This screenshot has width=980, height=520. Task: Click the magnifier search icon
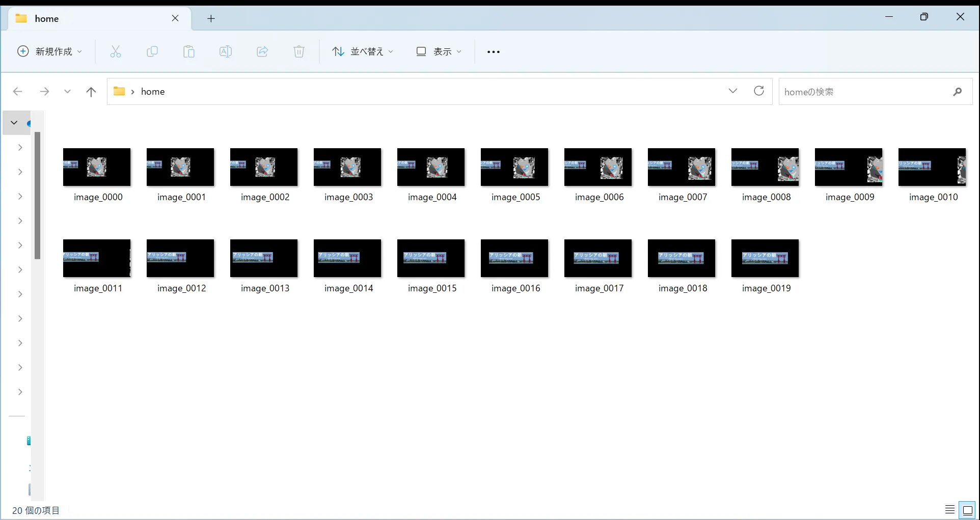click(x=958, y=92)
